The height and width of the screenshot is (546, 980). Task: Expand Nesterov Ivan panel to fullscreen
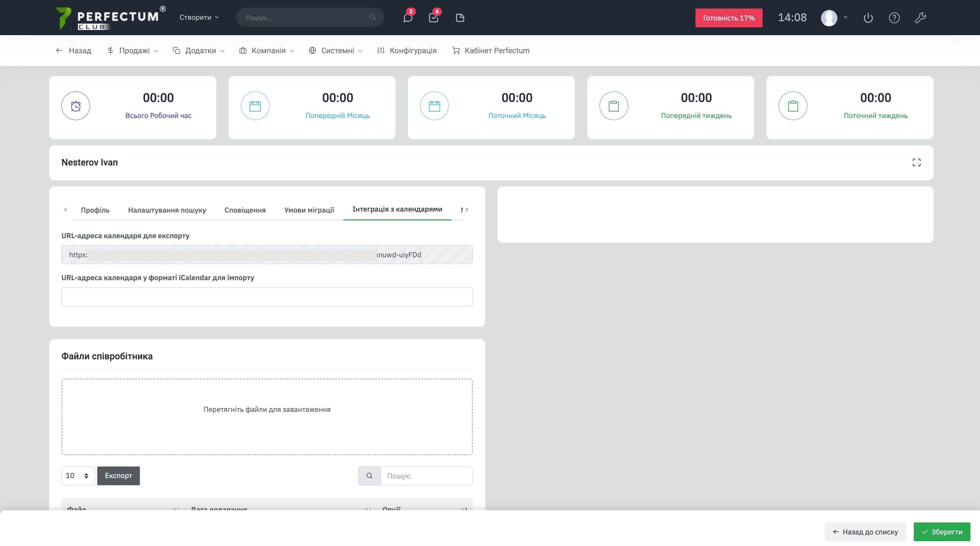(x=917, y=163)
